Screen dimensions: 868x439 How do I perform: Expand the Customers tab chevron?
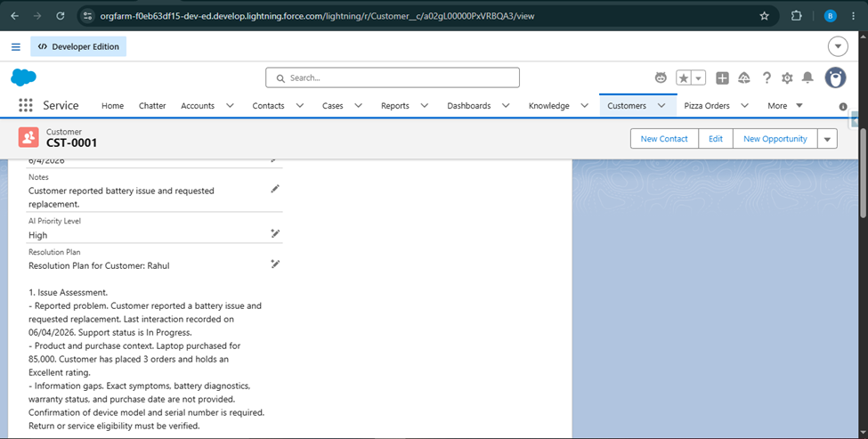click(x=661, y=105)
